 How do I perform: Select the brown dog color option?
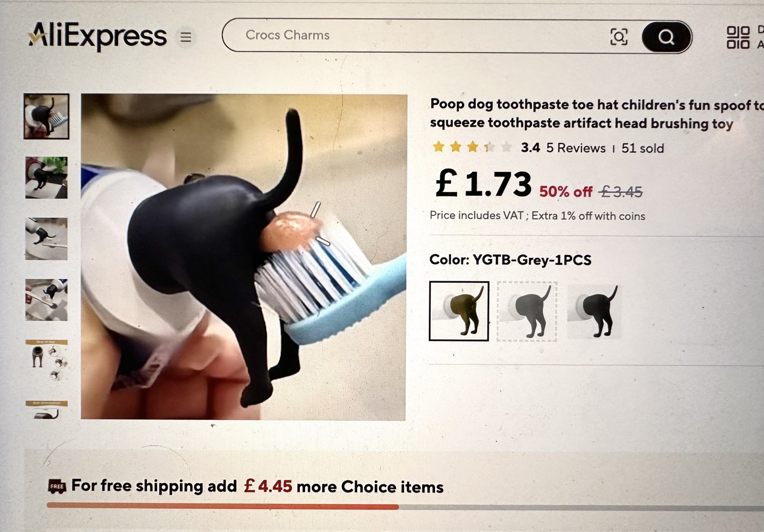[x=459, y=311]
